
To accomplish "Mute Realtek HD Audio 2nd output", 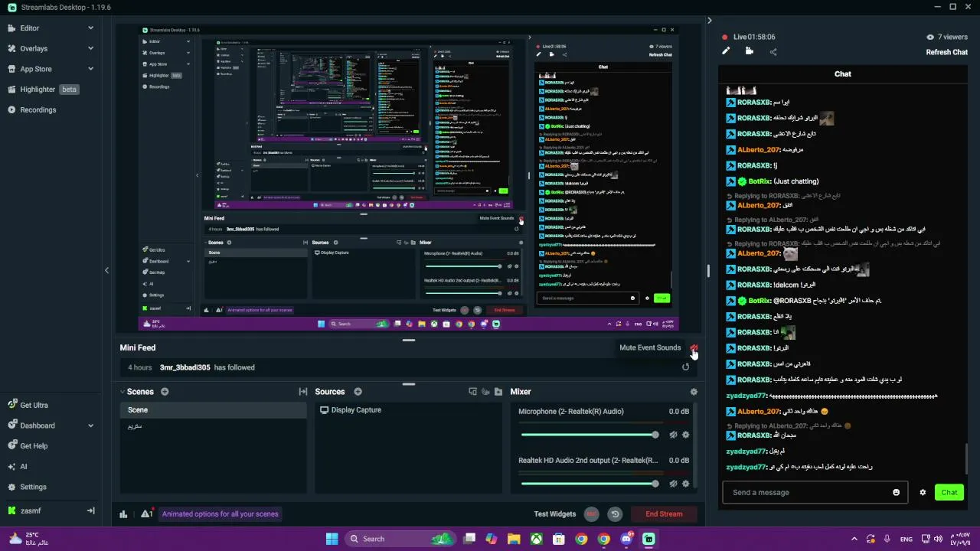I will (673, 484).
